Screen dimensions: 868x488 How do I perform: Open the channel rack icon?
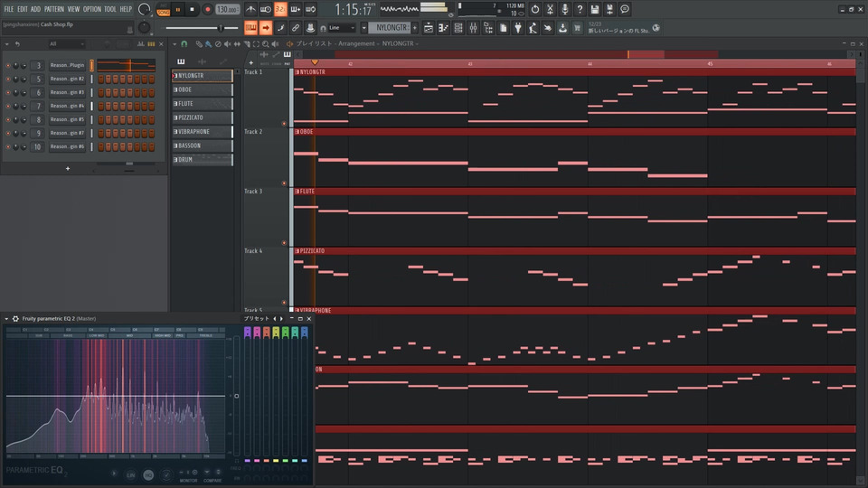(458, 28)
